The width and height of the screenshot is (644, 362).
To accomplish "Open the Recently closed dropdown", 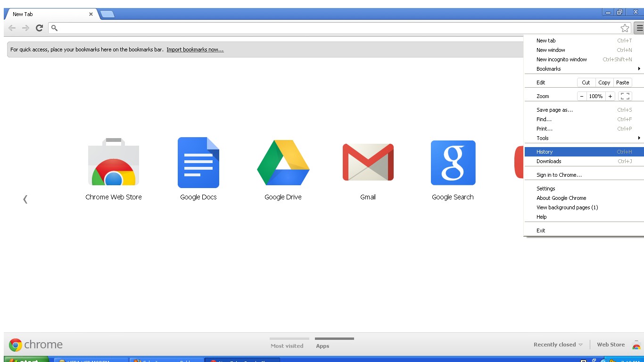I will coord(558,345).
